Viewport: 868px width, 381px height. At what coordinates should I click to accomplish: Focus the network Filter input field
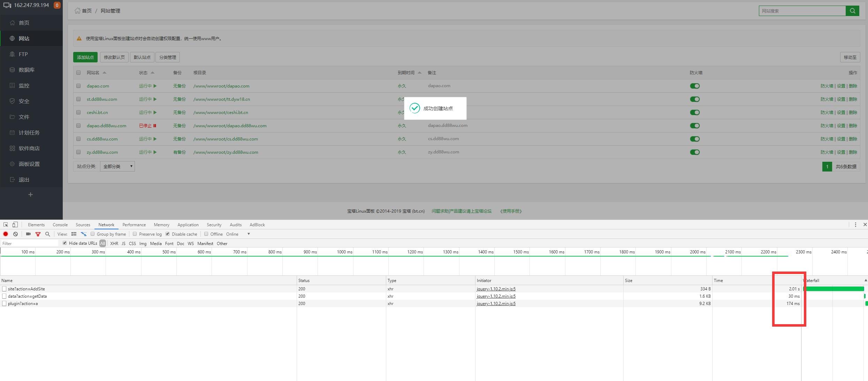coord(30,243)
